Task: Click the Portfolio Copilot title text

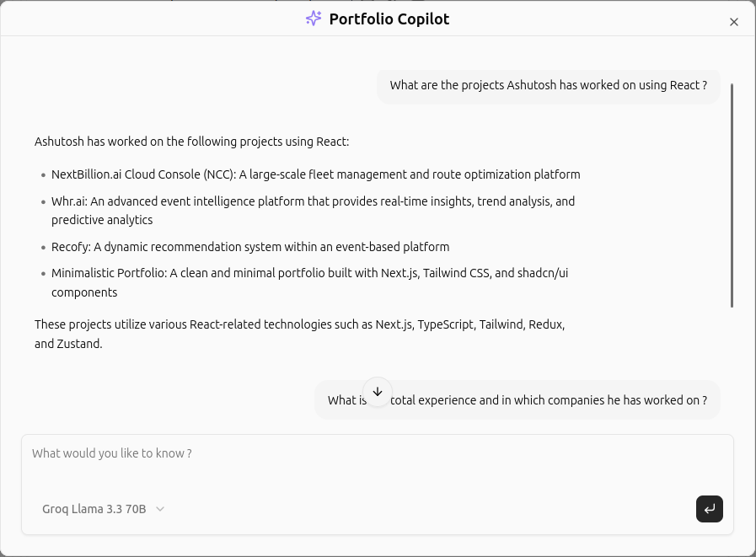Action: (389, 19)
